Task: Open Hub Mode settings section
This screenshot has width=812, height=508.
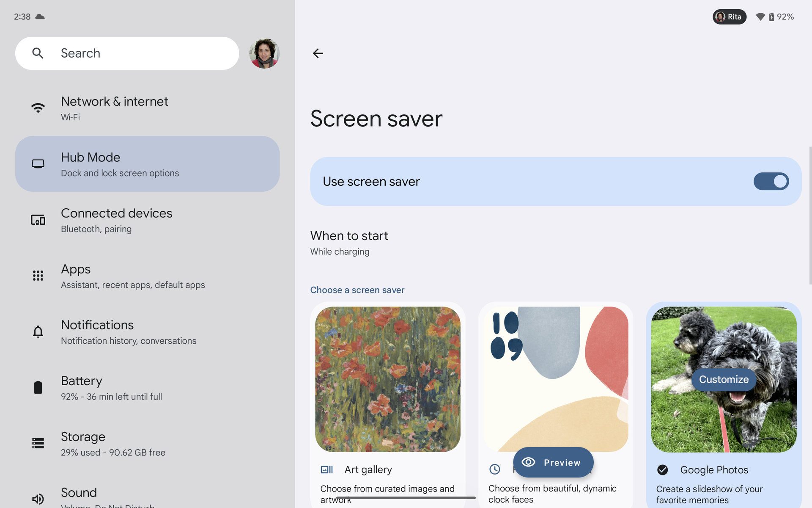Action: coord(147,164)
